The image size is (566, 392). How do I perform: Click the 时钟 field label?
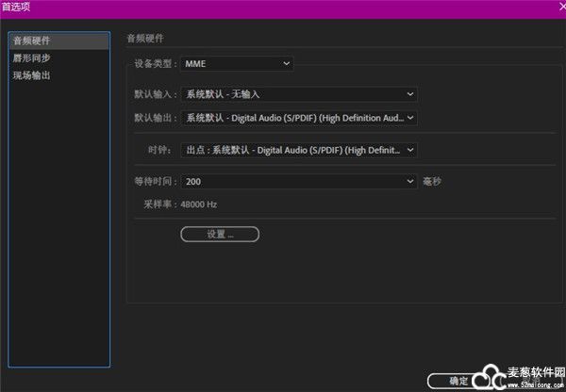tap(160, 150)
